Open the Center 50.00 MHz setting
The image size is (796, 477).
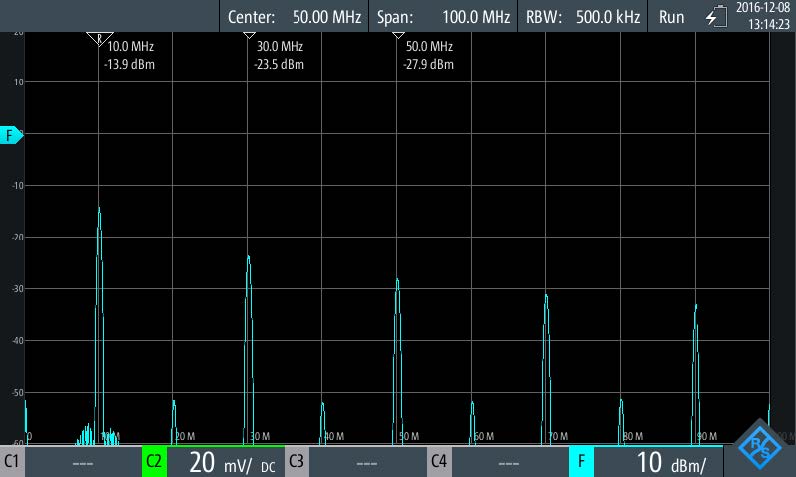[x=294, y=17]
